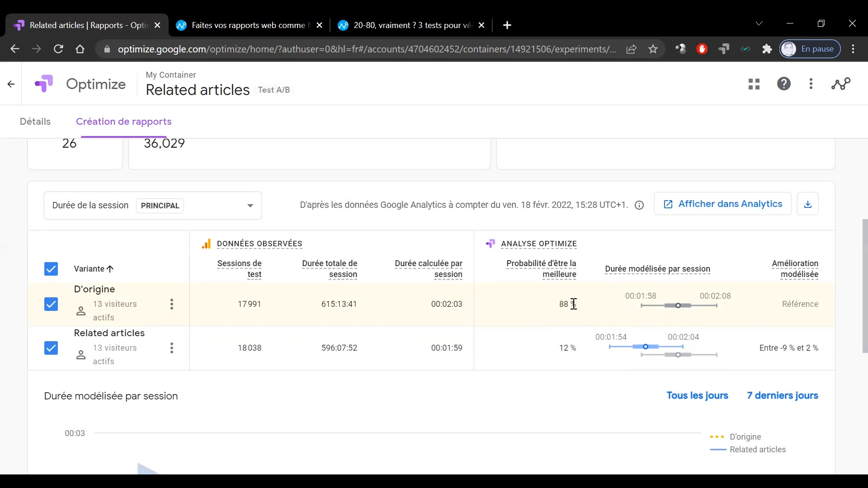Select the Related articles Rapports browser tab
The height and width of the screenshot is (488, 868).
click(86, 25)
